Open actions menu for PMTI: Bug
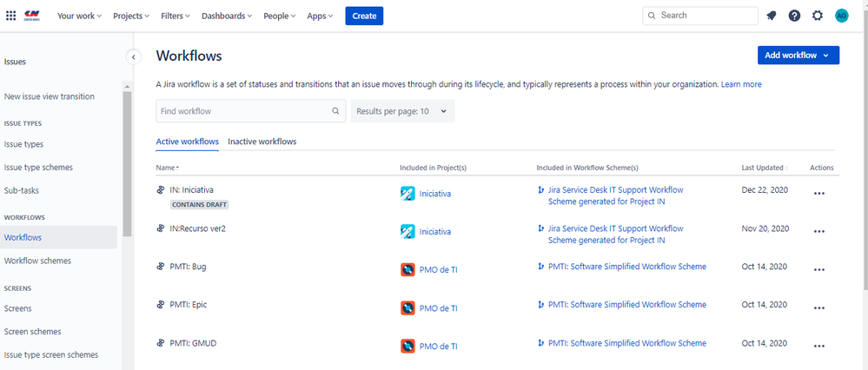The width and height of the screenshot is (868, 370). (x=819, y=270)
